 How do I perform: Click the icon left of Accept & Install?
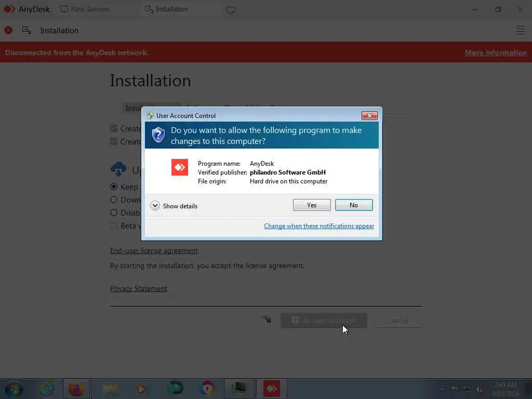pos(267,319)
